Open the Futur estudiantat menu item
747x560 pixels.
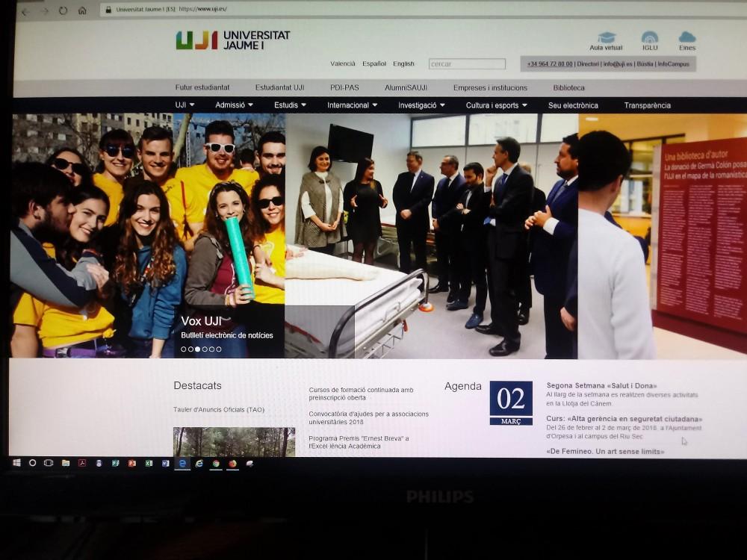click(202, 87)
